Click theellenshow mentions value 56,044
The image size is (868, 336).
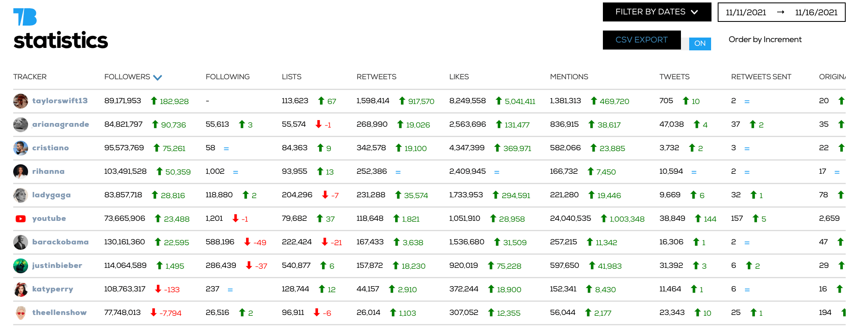point(562,312)
